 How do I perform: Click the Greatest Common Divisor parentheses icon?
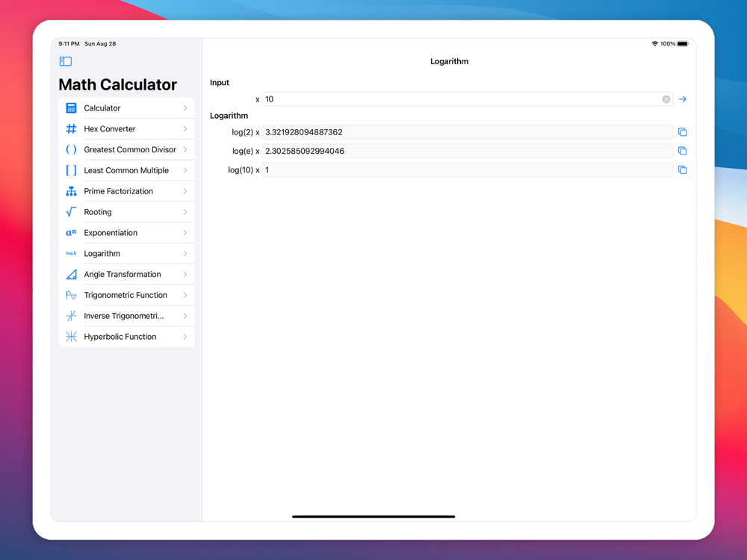click(71, 149)
